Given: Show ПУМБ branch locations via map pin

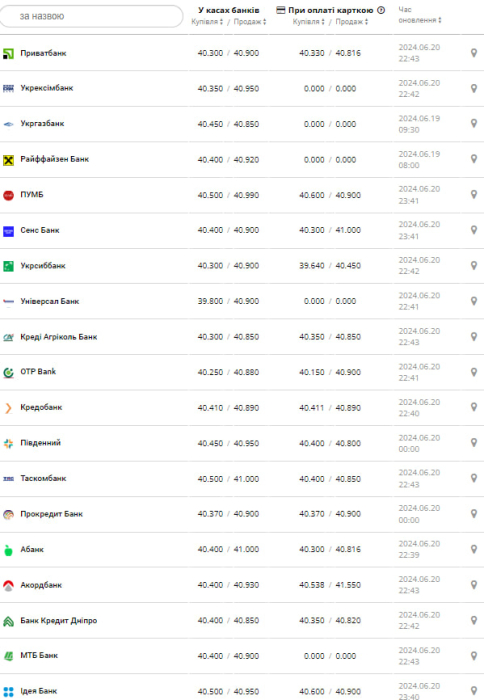Looking at the screenshot, I should point(474,195).
